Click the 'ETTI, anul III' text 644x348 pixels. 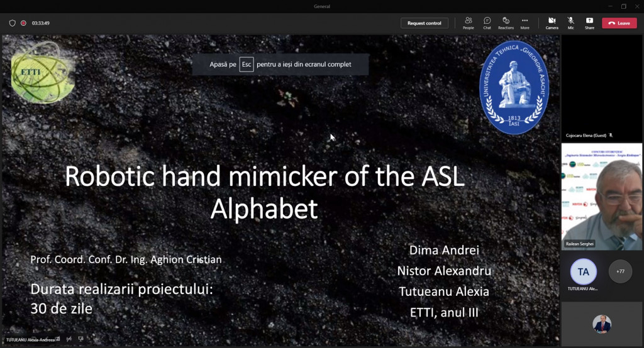(444, 313)
